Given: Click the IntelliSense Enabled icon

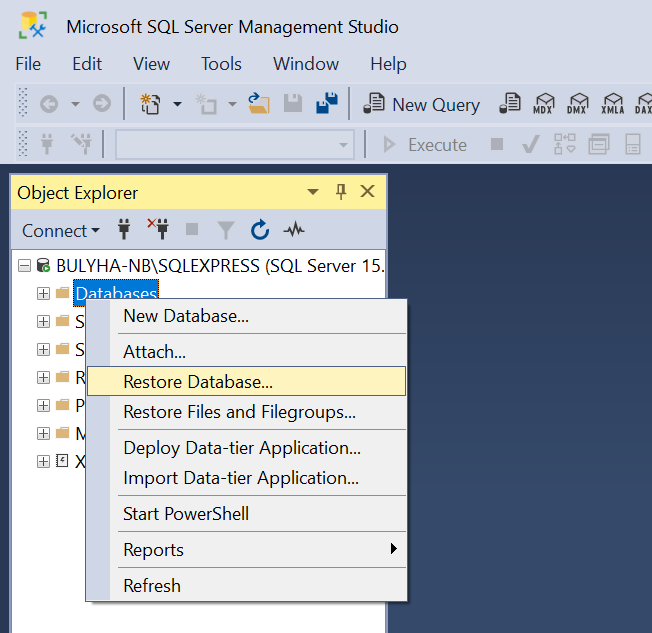Looking at the screenshot, I should 633,144.
